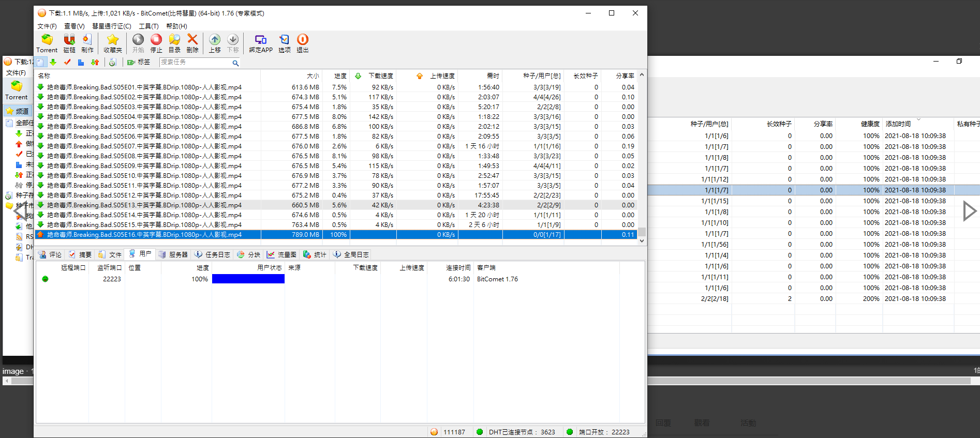The image size is (980, 438).
Task: Click the upload arrow icon of the S05E16 row
Action: 40,234
